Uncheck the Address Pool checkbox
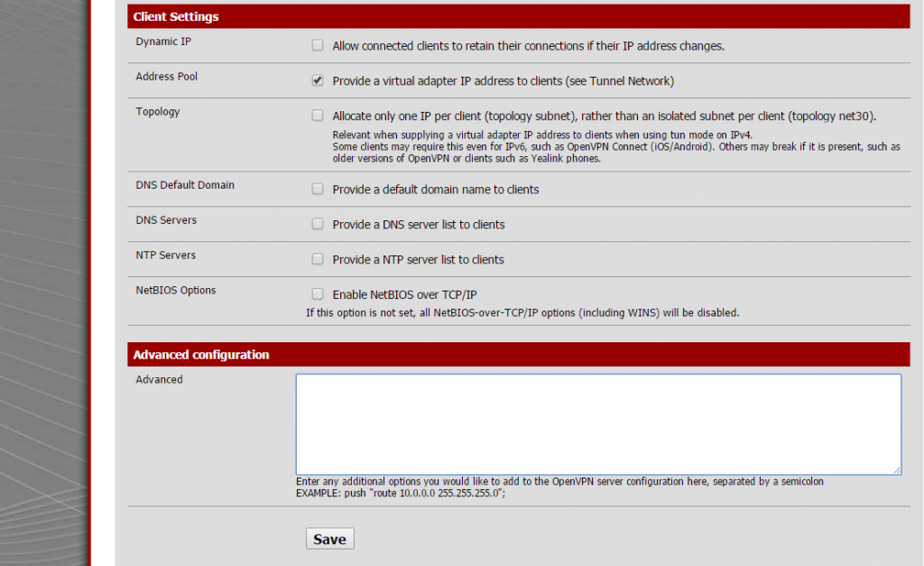 (x=318, y=80)
